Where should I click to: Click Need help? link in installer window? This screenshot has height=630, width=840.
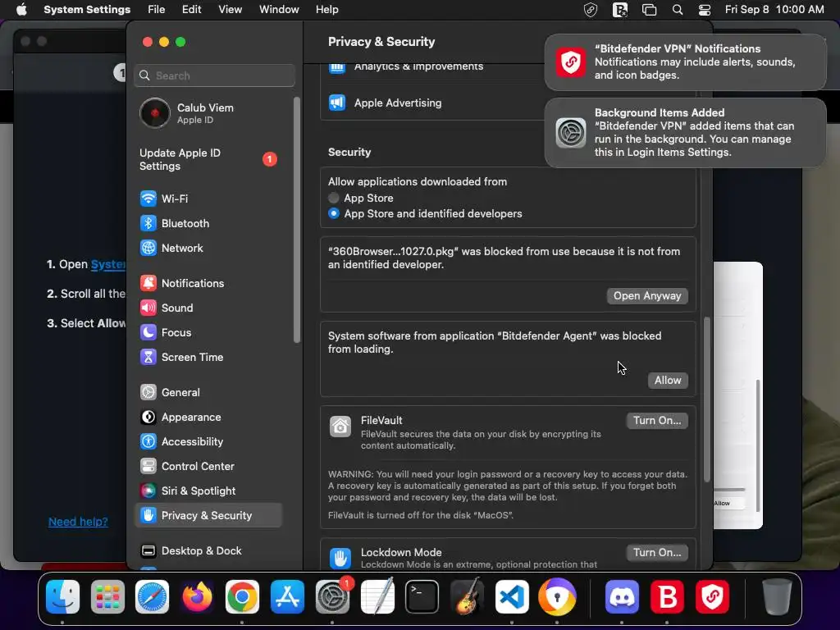click(78, 522)
